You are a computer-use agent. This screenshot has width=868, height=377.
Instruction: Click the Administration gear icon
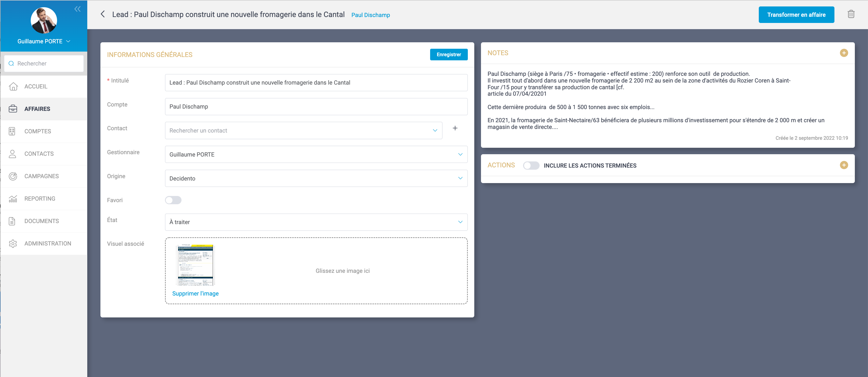click(13, 243)
